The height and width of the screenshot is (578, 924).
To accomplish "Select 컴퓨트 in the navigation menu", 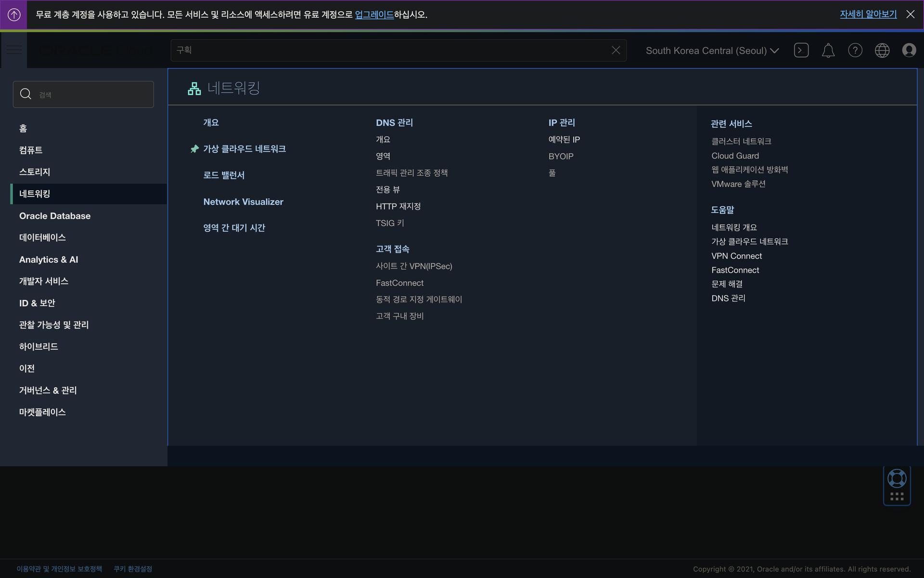I will pos(31,150).
